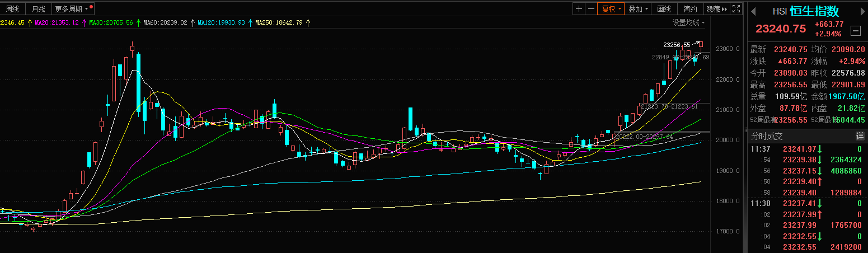Zoom out chart with minus icon
The width and height of the screenshot is (868, 253).
pyautogui.click(x=590, y=8)
